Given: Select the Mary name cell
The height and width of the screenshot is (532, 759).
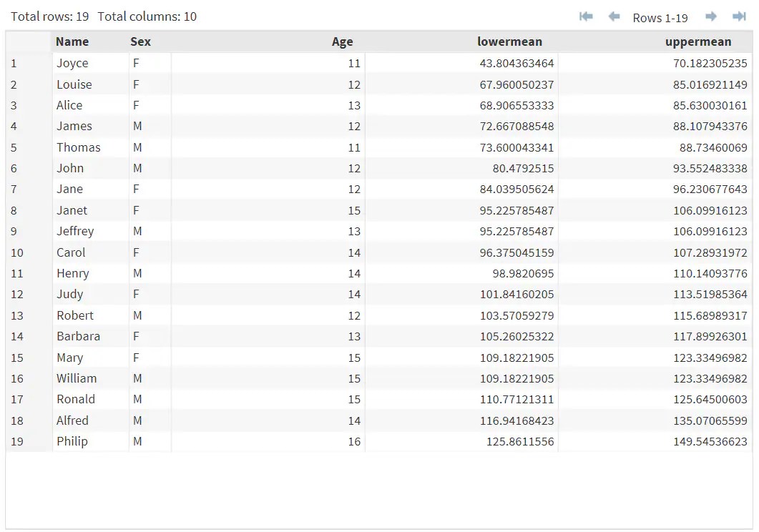Looking at the screenshot, I should (x=91, y=358).
